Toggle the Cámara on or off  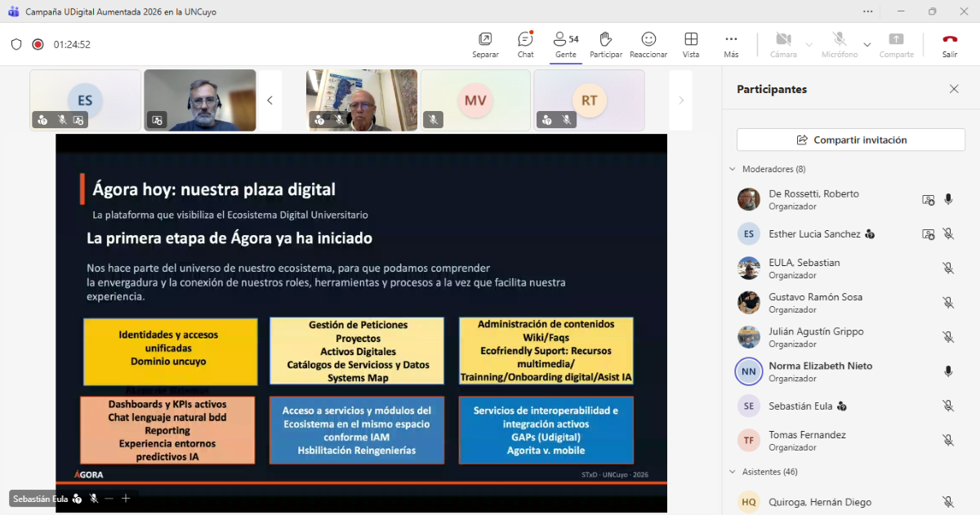[x=783, y=44]
